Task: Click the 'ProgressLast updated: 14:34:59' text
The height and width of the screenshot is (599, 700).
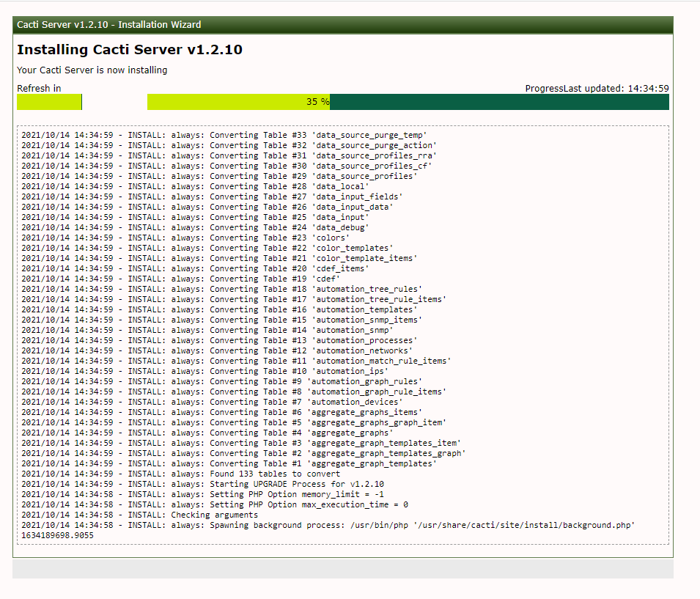Action: click(597, 89)
